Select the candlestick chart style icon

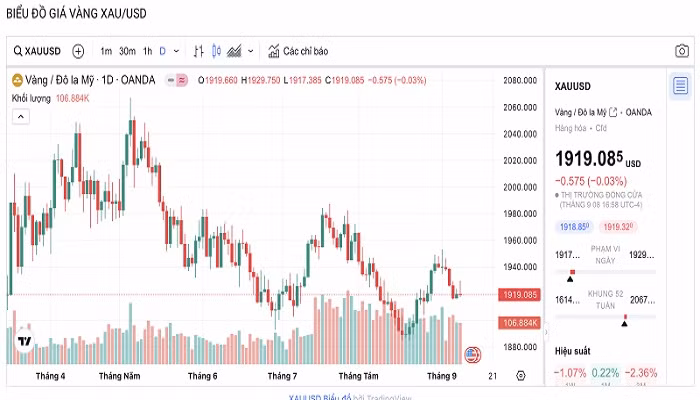[x=217, y=51]
